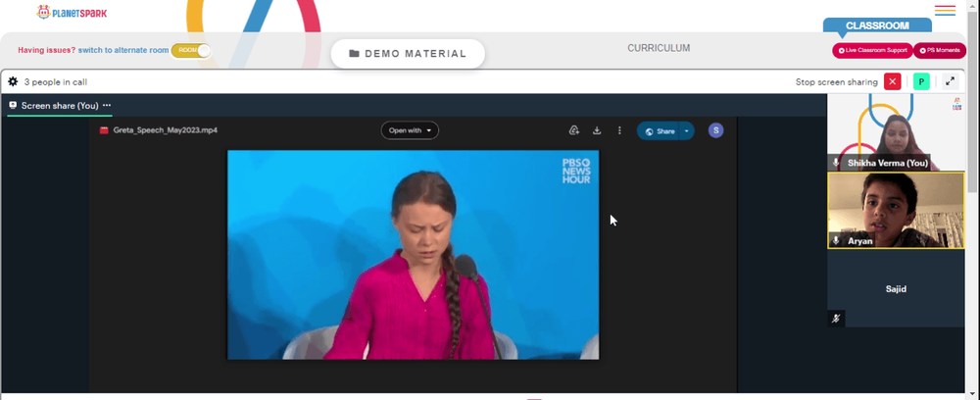Open Screen share three-dot options
The image size is (980, 400).
107,106
